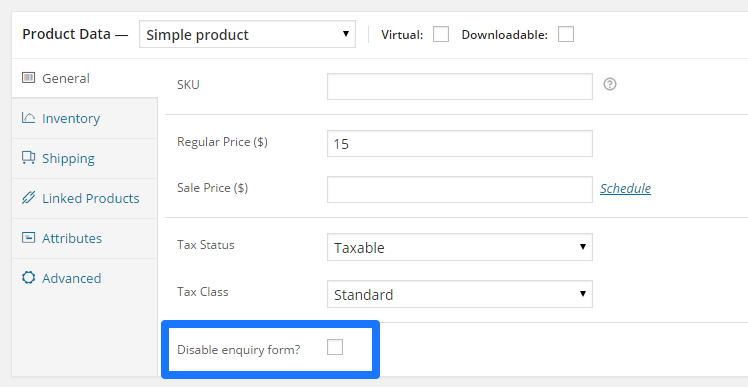Click the Attributes panel icon
This screenshot has width=748, height=387.
point(29,238)
